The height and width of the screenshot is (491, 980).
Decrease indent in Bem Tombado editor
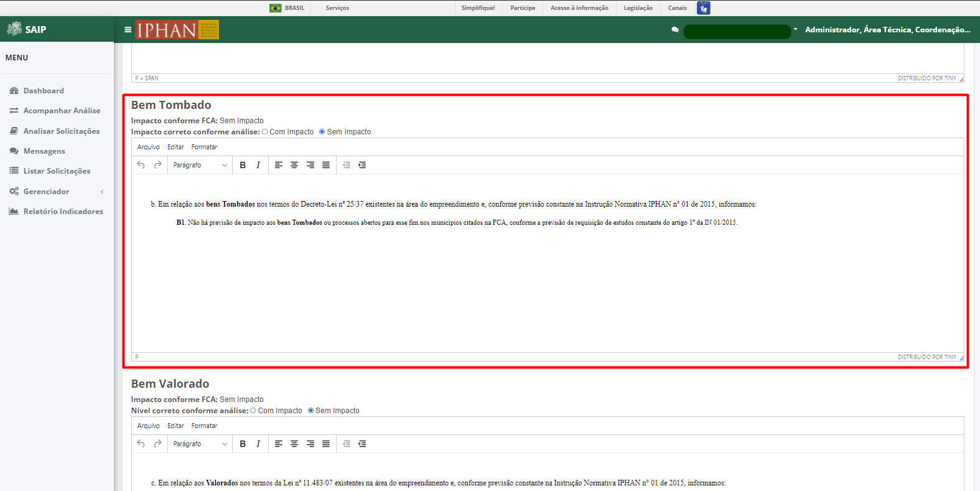[x=347, y=165]
